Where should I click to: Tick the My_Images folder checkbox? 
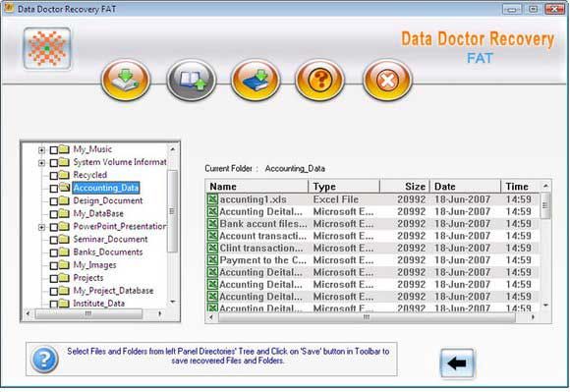click(54, 265)
